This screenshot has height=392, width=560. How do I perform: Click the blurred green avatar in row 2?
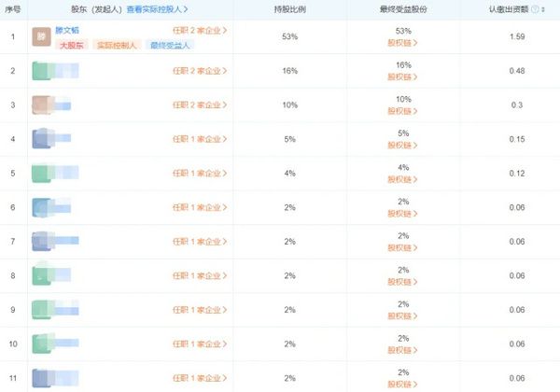coord(41,71)
